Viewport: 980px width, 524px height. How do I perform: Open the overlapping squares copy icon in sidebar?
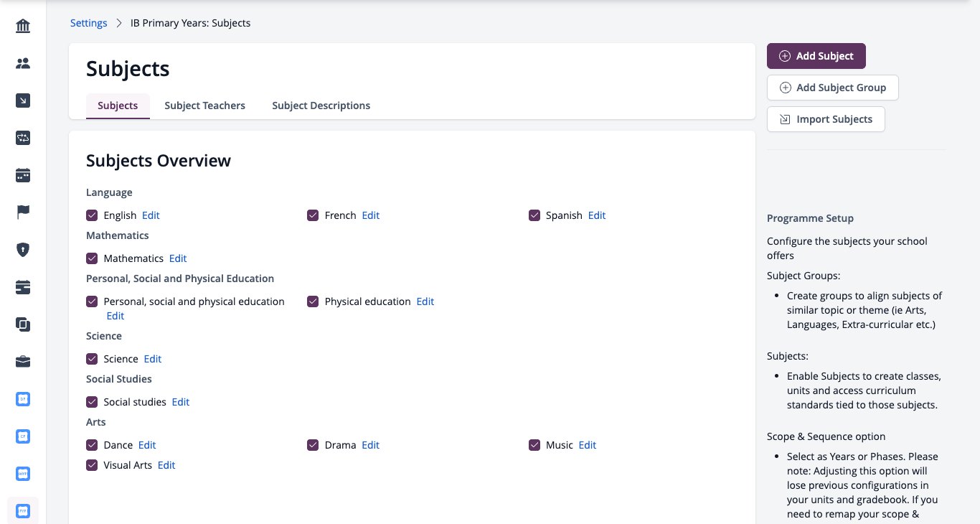[x=23, y=324]
